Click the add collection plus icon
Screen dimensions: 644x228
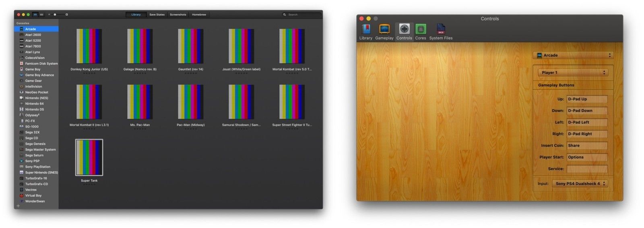[x=18, y=206]
